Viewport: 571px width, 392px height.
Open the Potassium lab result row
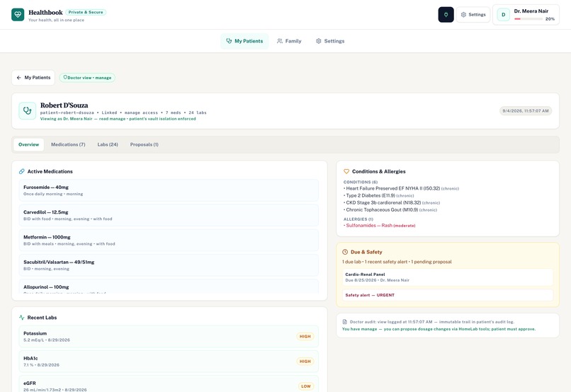tap(169, 336)
